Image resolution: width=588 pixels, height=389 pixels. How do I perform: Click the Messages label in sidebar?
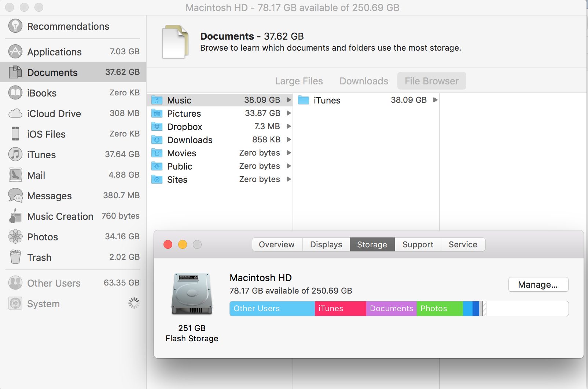(x=49, y=196)
